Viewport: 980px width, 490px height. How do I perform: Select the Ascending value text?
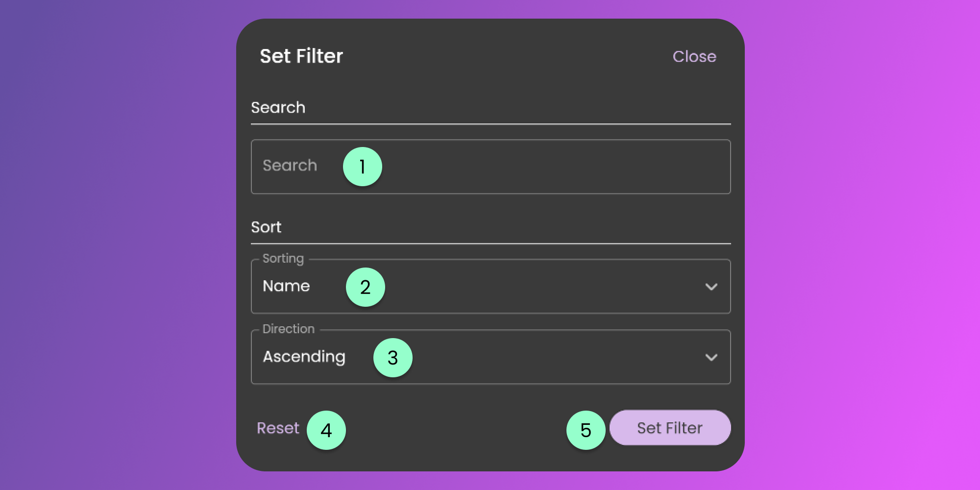pyautogui.click(x=304, y=357)
